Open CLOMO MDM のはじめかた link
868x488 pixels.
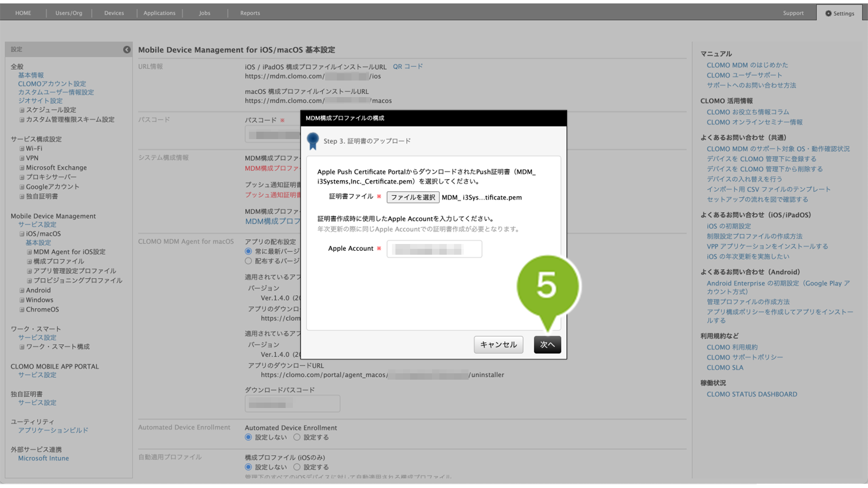[747, 65]
